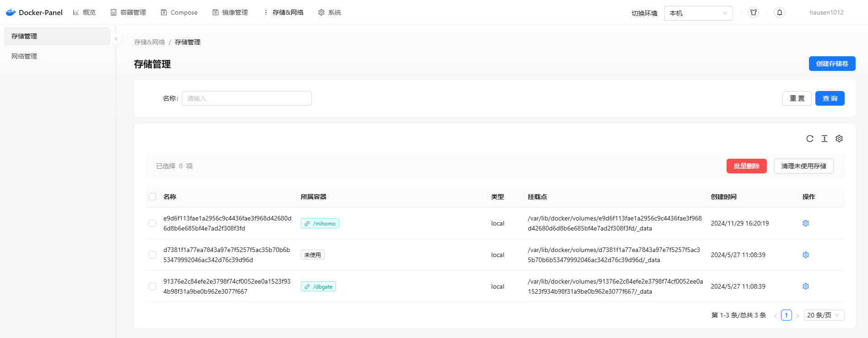This screenshot has height=338, width=868.
Task: Click the 名称 column header
Action: tap(170, 197)
